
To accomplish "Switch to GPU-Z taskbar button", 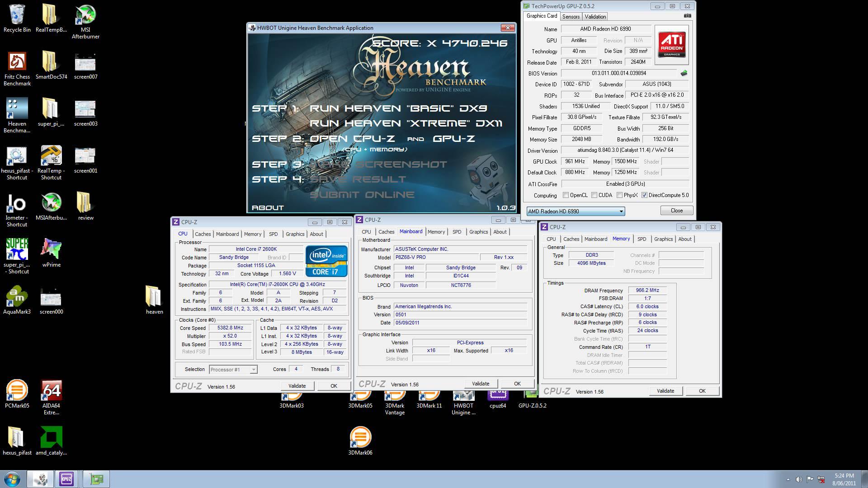I will click(x=96, y=479).
